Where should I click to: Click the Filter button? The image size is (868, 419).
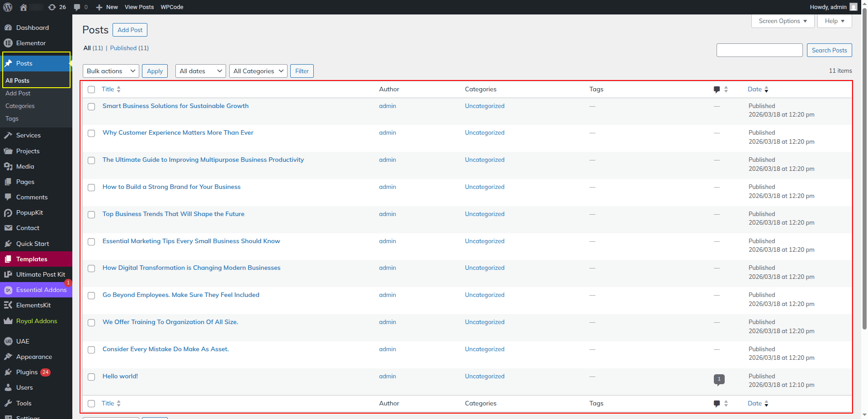tap(302, 71)
